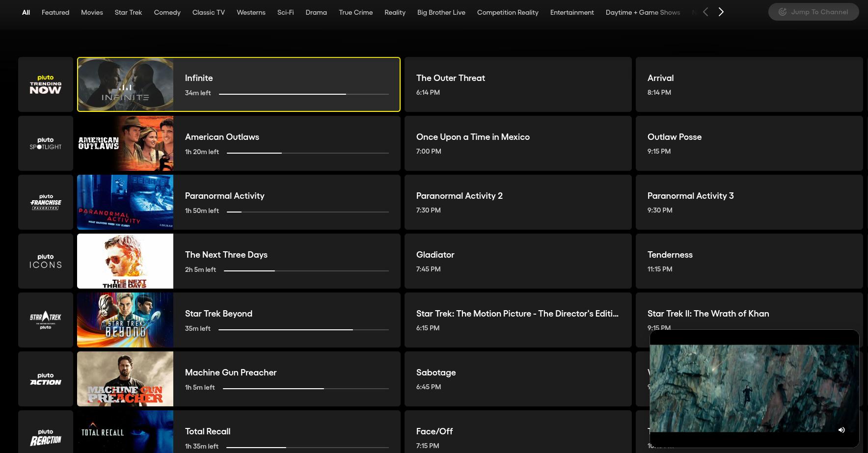Select the Featured category tab
The width and height of the screenshot is (868, 453).
coord(55,12)
